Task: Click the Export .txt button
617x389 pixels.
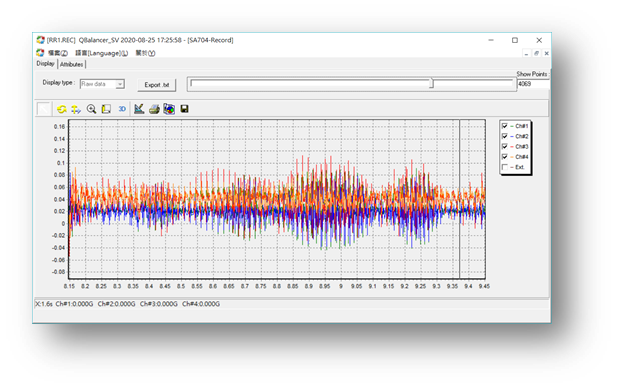Action: [157, 85]
